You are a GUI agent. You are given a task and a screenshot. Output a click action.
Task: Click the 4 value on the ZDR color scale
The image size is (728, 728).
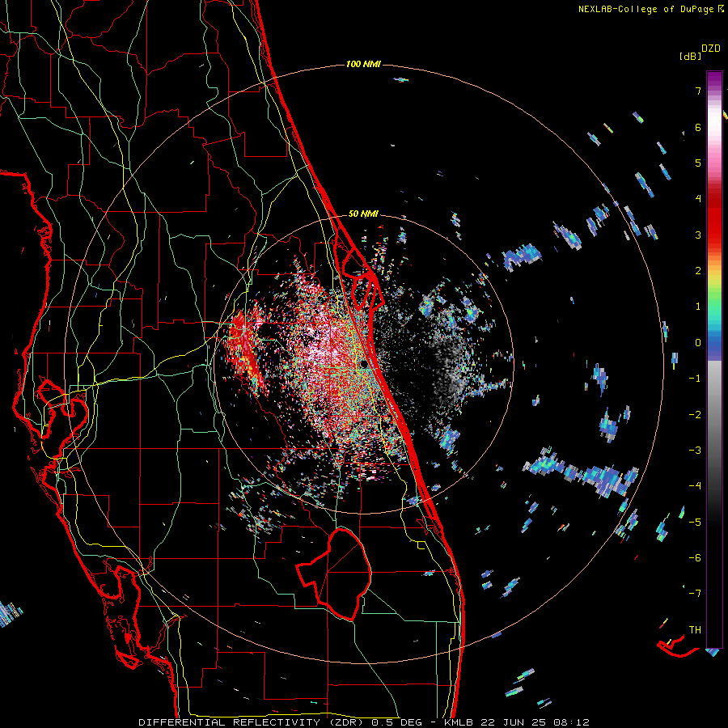698,199
